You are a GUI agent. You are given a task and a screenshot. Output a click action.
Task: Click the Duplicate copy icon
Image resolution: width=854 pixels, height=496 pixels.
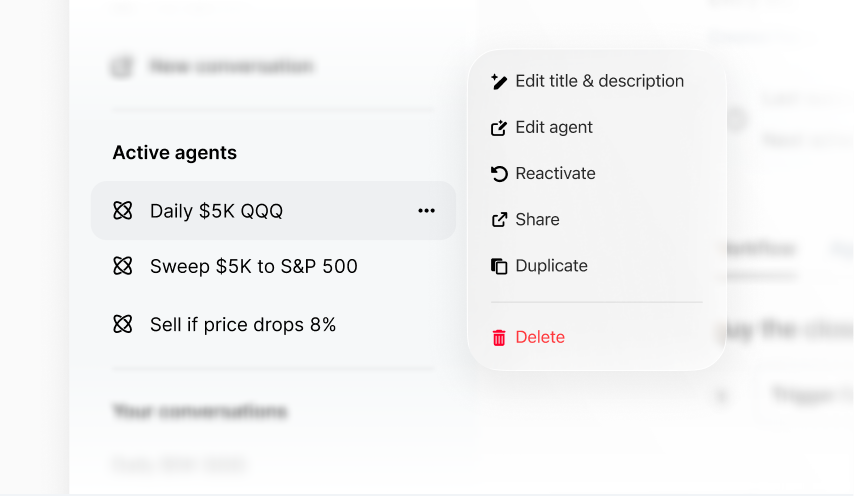coord(499,266)
